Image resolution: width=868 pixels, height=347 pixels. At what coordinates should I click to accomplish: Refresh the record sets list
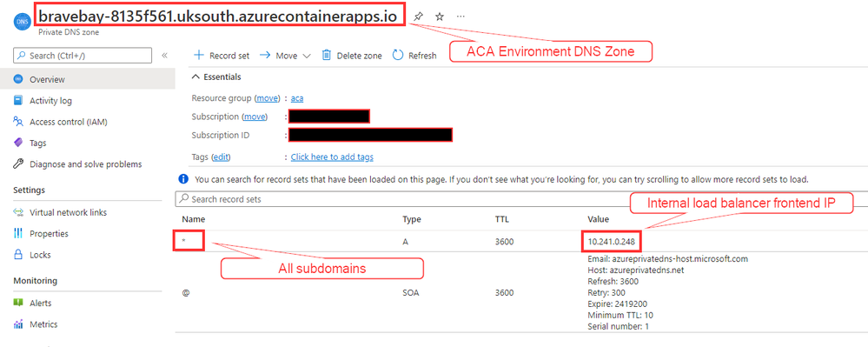click(414, 56)
